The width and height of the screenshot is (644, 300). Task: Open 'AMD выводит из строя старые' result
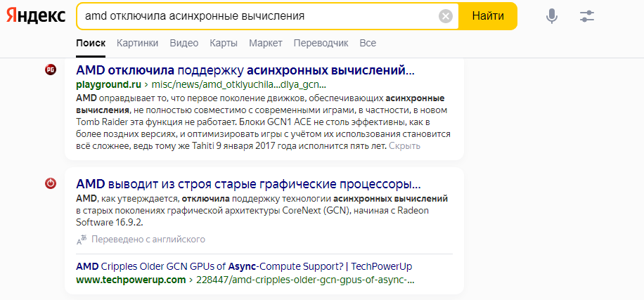click(x=248, y=185)
